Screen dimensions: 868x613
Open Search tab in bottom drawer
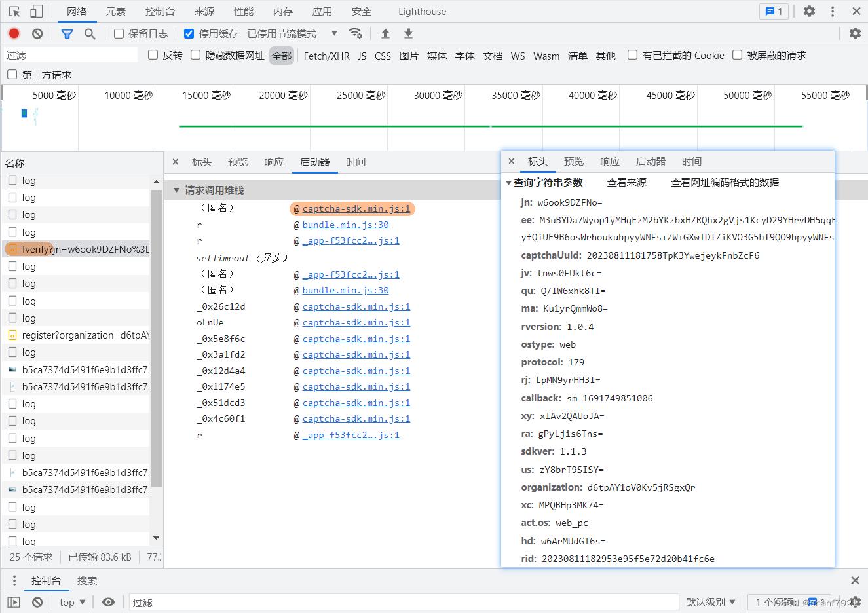point(87,580)
